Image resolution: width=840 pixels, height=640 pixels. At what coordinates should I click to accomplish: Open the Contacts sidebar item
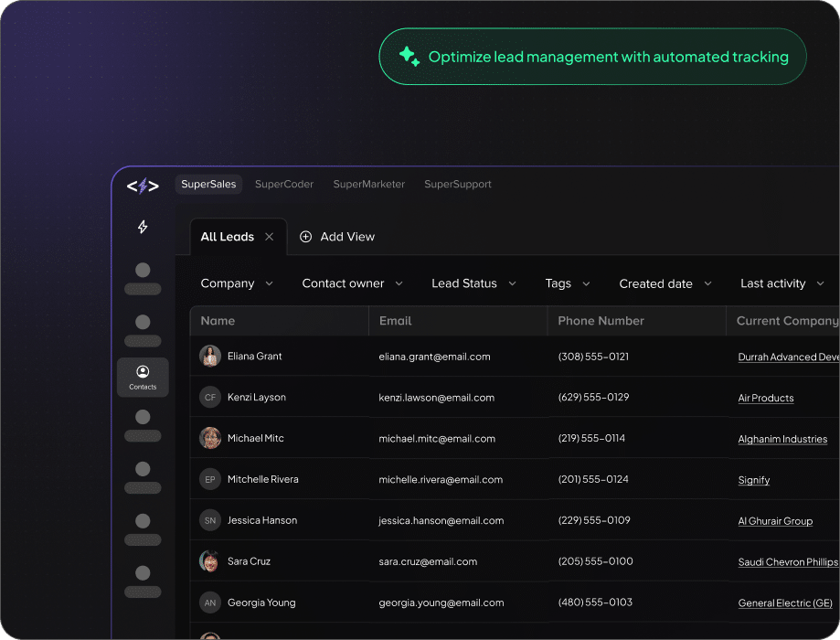click(143, 378)
